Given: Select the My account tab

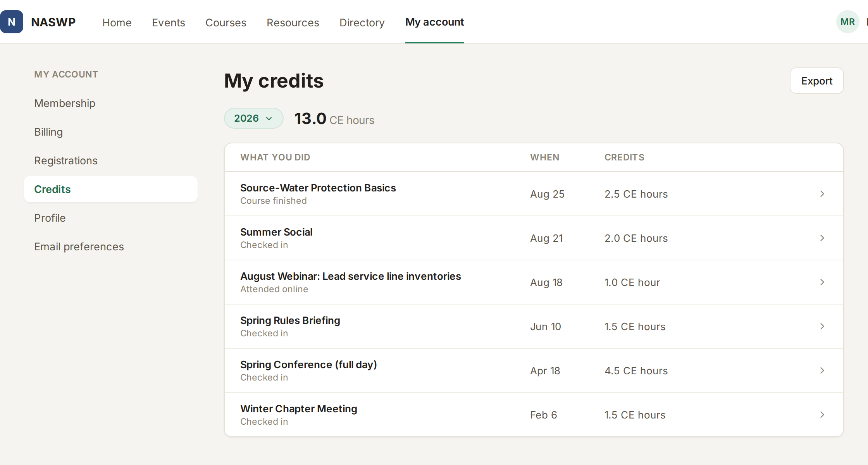Looking at the screenshot, I should coord(435,22).
